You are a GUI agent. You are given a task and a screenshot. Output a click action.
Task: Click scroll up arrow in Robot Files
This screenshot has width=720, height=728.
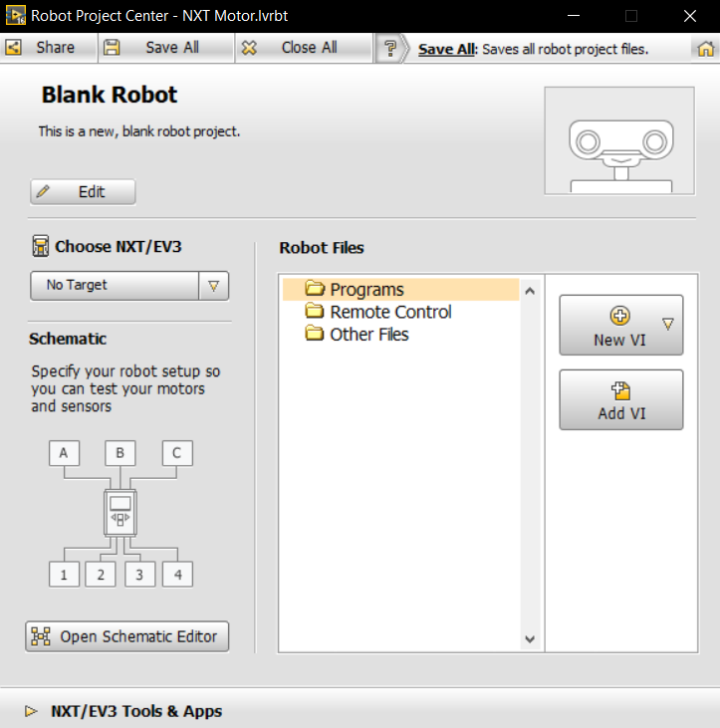pyautogui.click(x=530, y=291)
